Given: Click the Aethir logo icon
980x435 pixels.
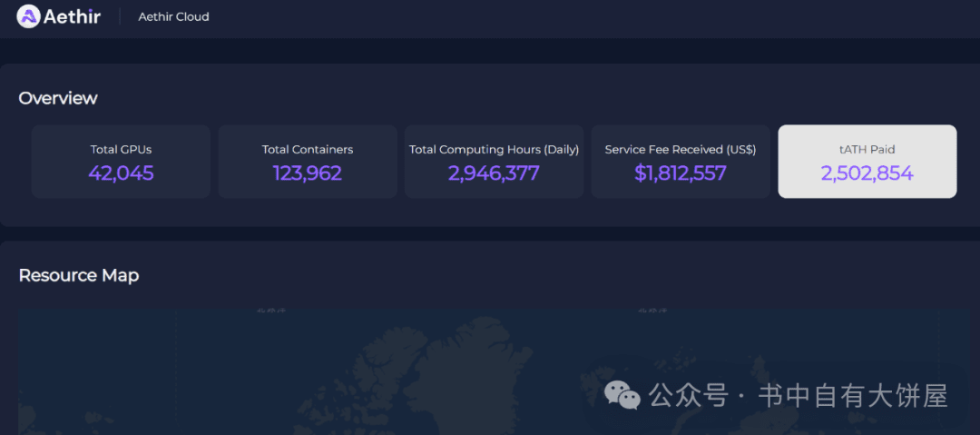Looking at the screenshot, I should (28, 16).
